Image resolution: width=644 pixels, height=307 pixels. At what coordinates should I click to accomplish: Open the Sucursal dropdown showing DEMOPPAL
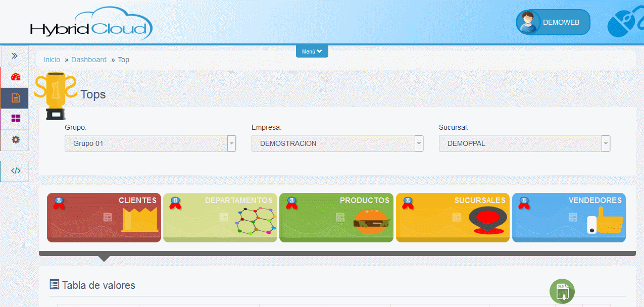pyautogui.click(x=524, y=143)
